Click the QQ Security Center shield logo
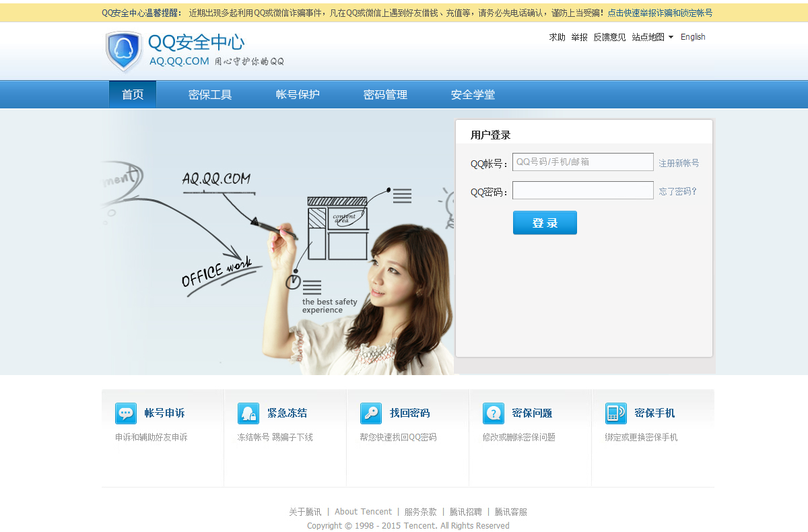The height and width of the screenshot is (532, 808). [124, 51]
